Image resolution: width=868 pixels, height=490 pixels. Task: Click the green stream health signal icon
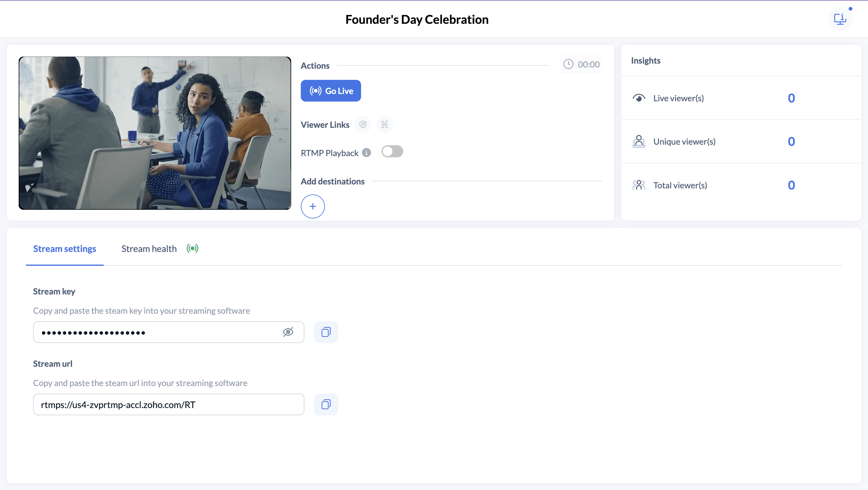[192, 249]
